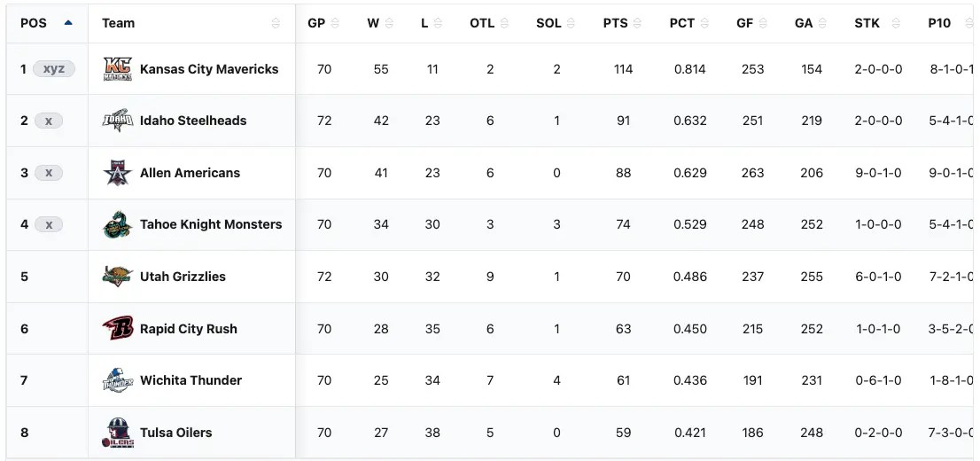Click the Wichita Thunder logo
This screenshot has height=461, width=980.
[x=118, y=380]
